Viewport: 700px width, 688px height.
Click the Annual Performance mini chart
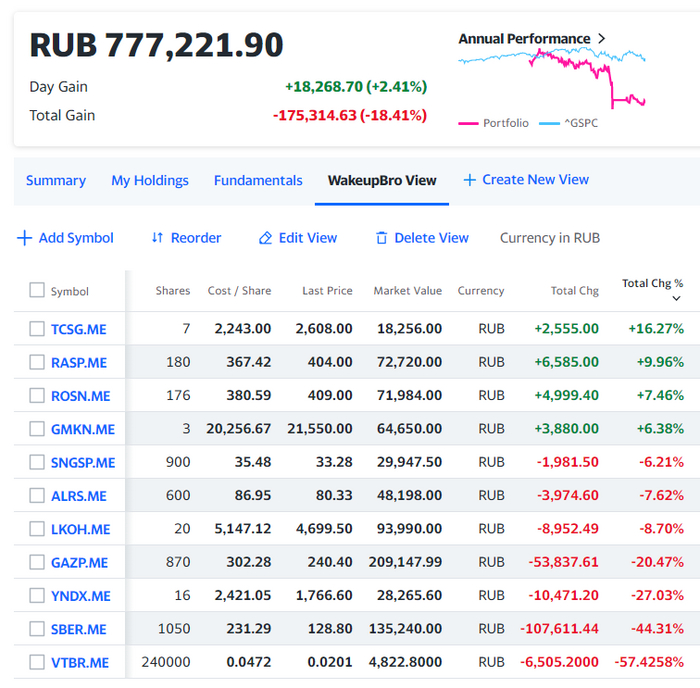click(x=552, y=77)
